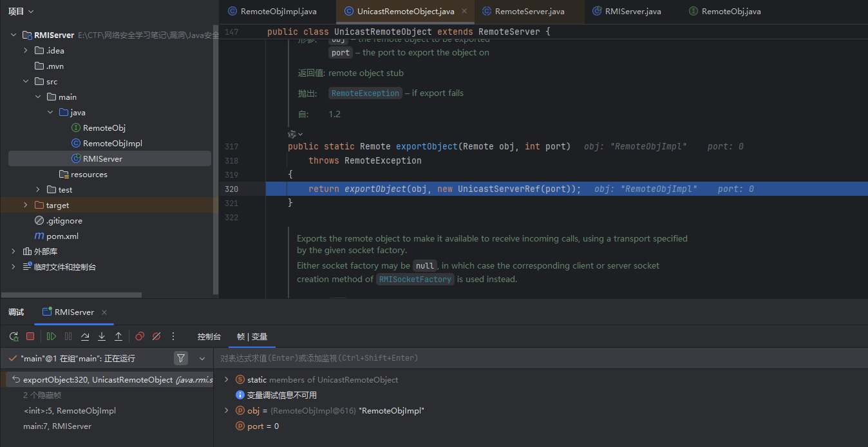Stop the debug session
The image size is (868, 447).
point(30,336)
